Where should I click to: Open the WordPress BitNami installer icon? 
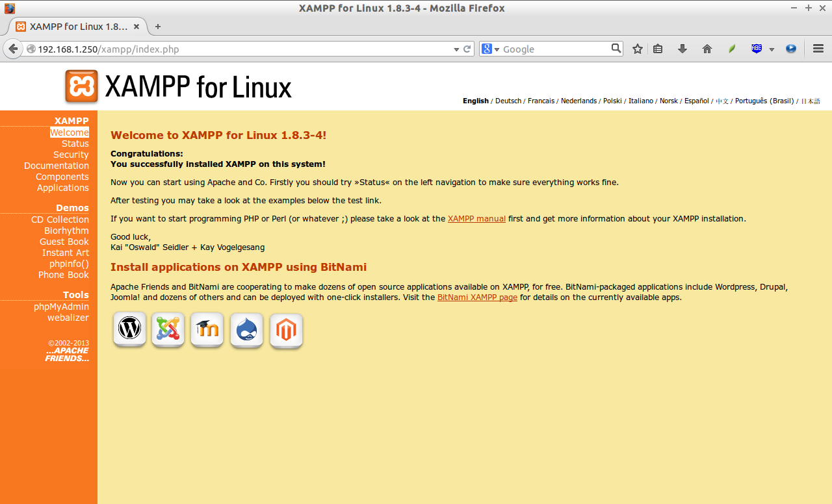(129, 330)
